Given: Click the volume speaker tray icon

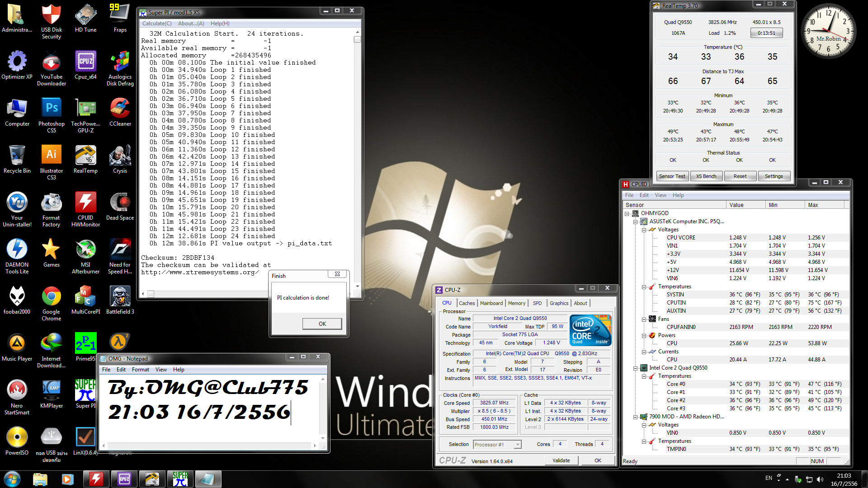Looking at the screenshot, I should pyautogui.click(x=820, y=479).
